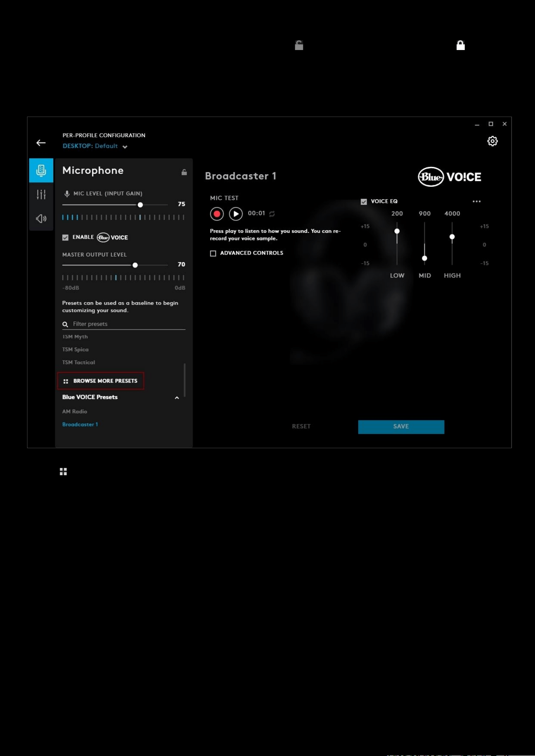This screenshot has width=535, height=756.
Task: Click the mic icon beside MIC LEVEL
Action: pyautogui.click(x=67, y=194)
